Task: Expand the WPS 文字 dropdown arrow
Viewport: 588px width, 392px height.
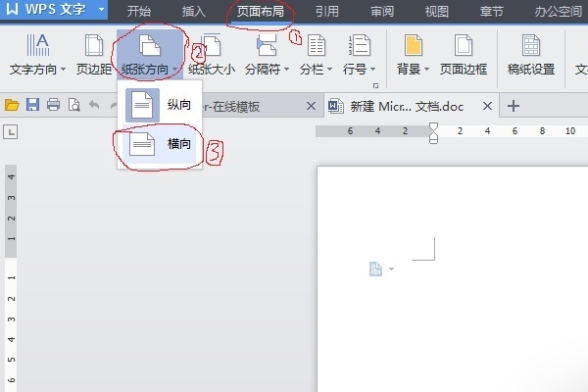Action: 101,10
